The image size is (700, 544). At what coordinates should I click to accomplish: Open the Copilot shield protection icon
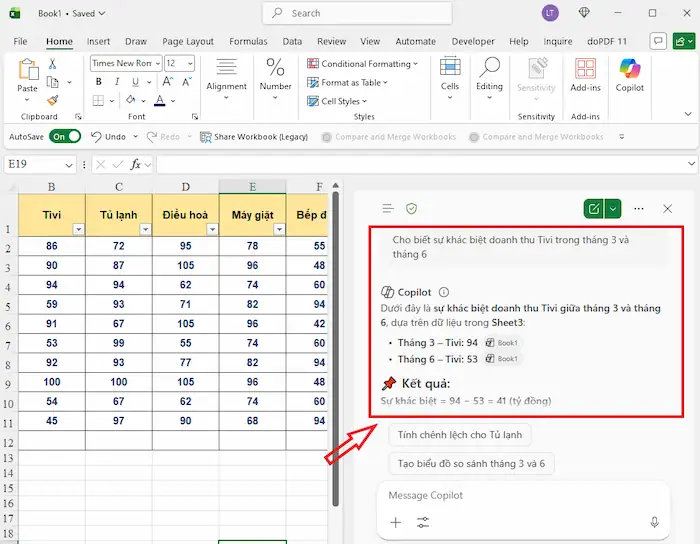(411, 208)
